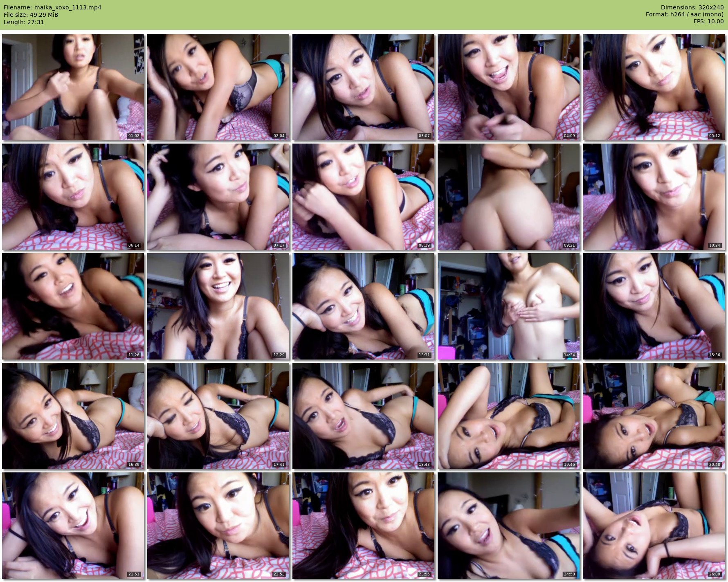
Task: Click the thumbnail marked 09:21
Action: pyautogui.click(x=509, y=197)
